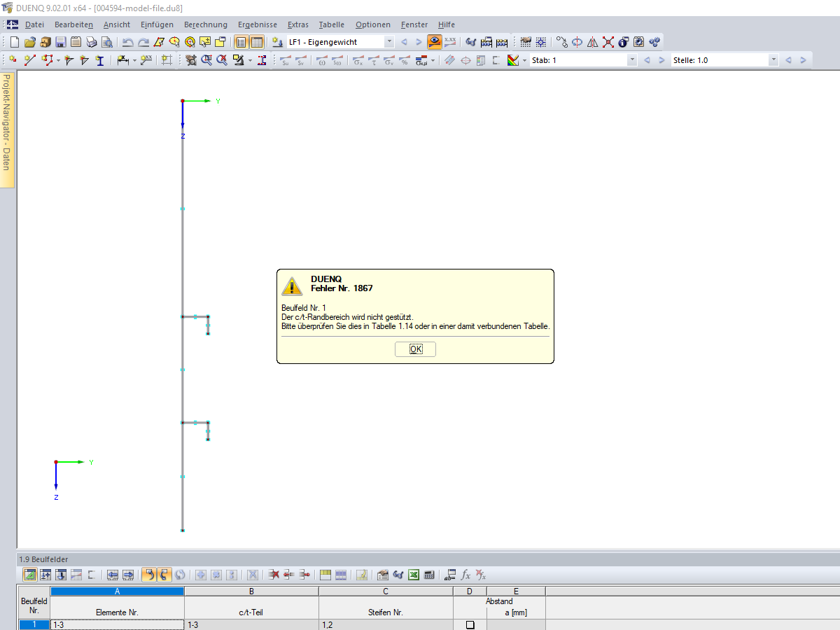The image size is (840, 630).
Task: Click the info sphere icon in toolbar
Action: click(x=623, y=42)
